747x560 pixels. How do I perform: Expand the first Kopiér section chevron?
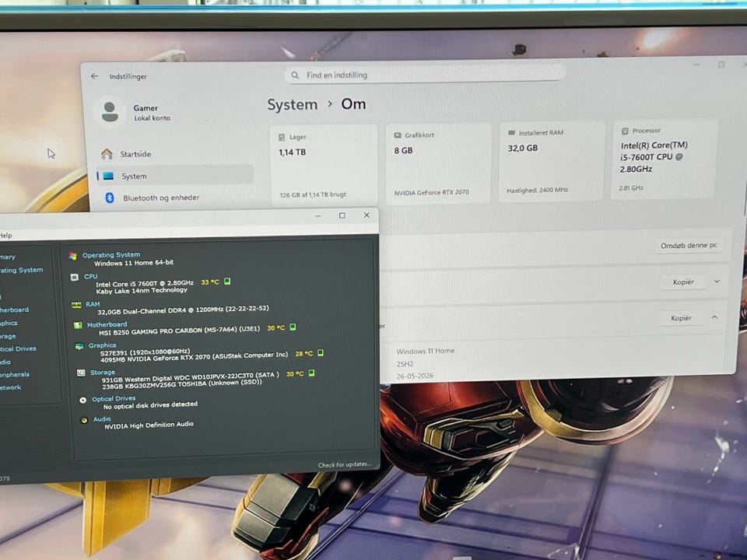(717, 282)
